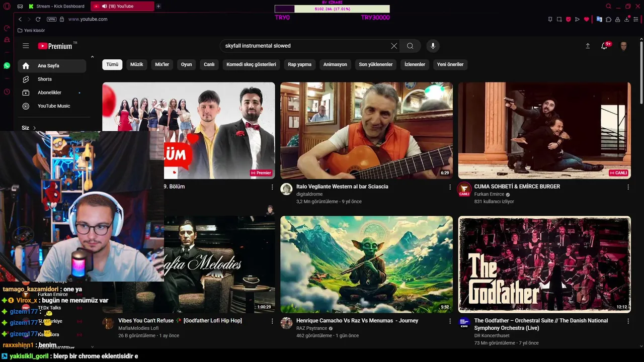
Task: Filter by Son yüklenenler chip
Action: pos(376,64)
